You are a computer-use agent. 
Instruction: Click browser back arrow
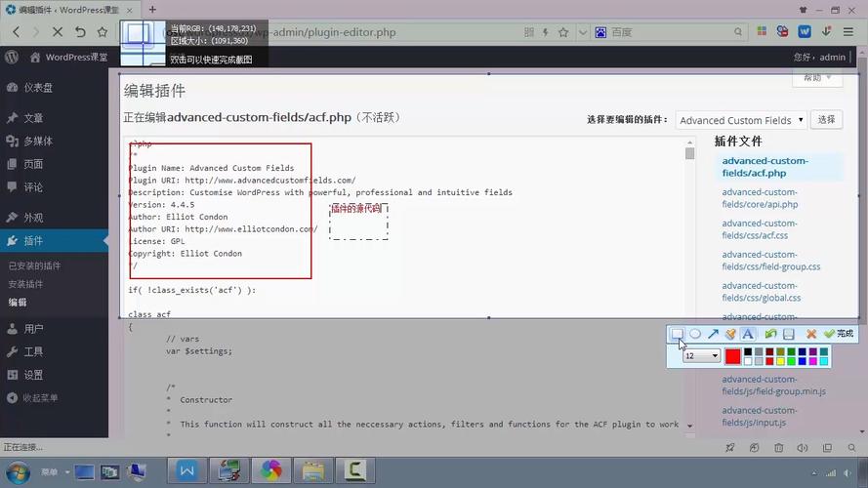[x=16, y=32]
